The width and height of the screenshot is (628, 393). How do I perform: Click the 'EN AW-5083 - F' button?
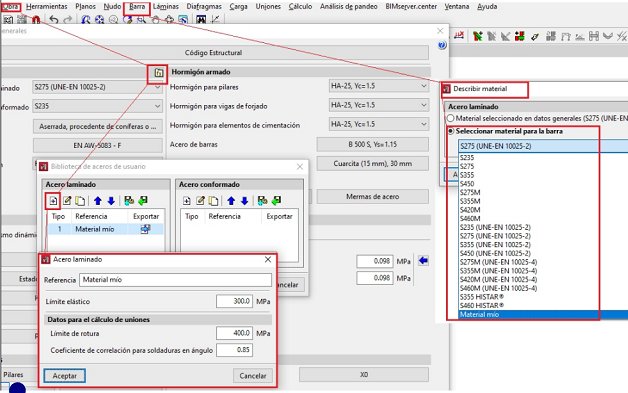[97, 145]
